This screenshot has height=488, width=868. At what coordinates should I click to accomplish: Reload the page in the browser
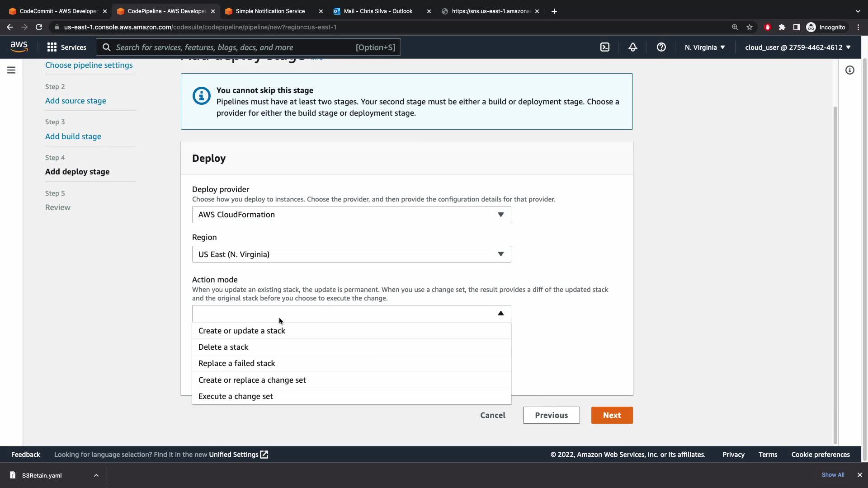tap(39, 27)
